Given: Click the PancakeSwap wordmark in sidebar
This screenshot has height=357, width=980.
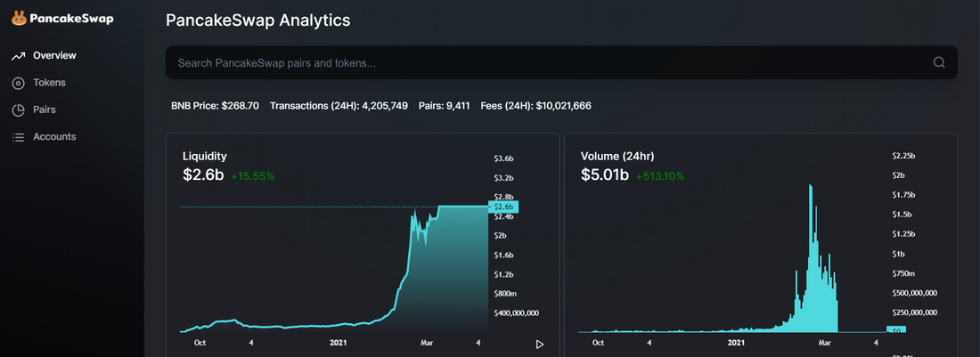Looking at the screenshot, I should (70, 19).
